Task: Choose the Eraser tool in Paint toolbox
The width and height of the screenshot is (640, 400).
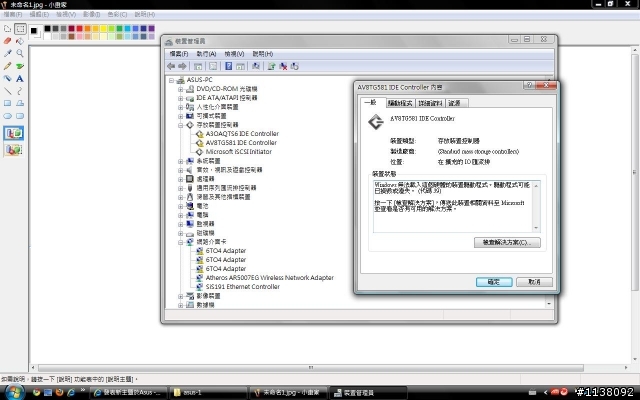Action: coord(7,41)
